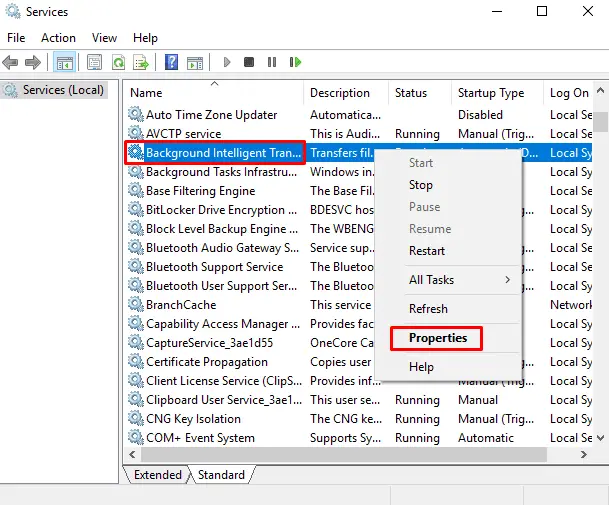Viewport: 609px width, 505px height.
Task: Click the Stop Service square icon
Action: 249,62
